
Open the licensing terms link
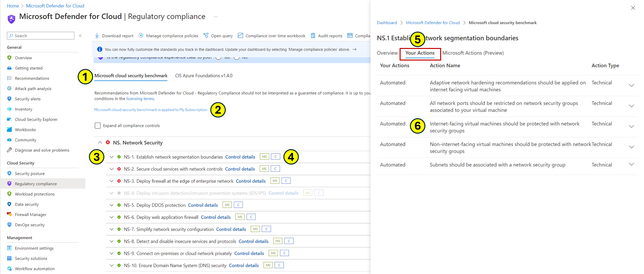pyautogui.click(x=140, y=99)
